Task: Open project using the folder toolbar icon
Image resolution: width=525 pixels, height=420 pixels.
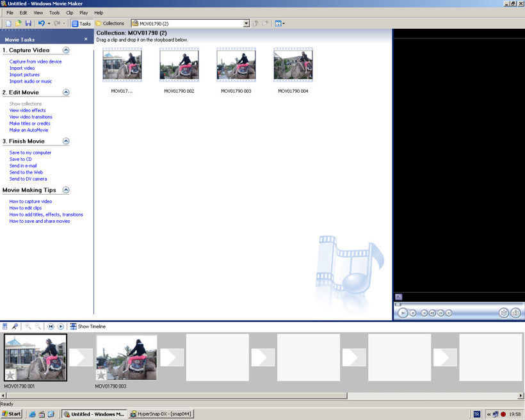Action: (19, 24)
